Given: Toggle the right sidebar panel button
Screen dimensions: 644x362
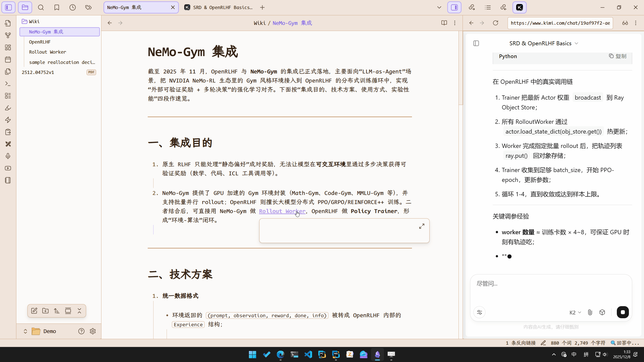Looking at the screenshot, I should 454,8.
